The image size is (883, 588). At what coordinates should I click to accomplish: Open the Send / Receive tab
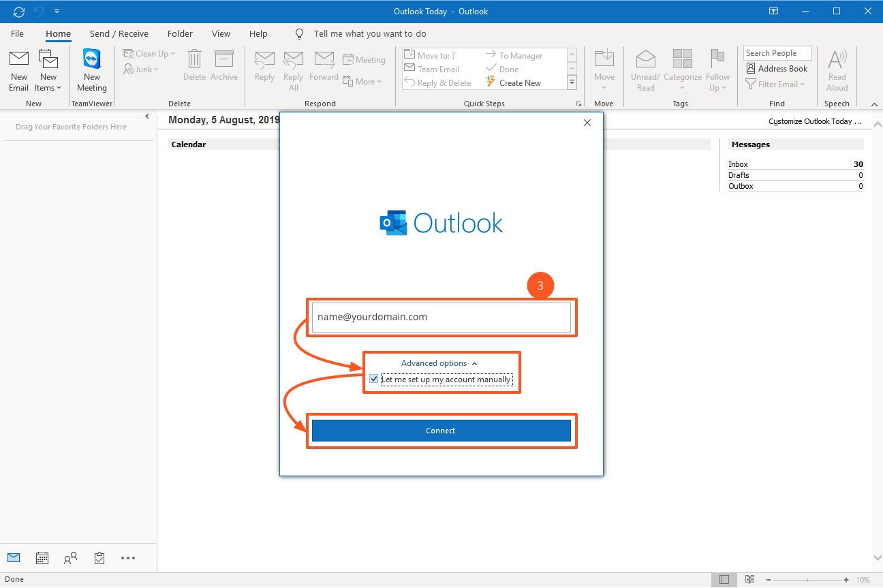[x=119, y=33]
